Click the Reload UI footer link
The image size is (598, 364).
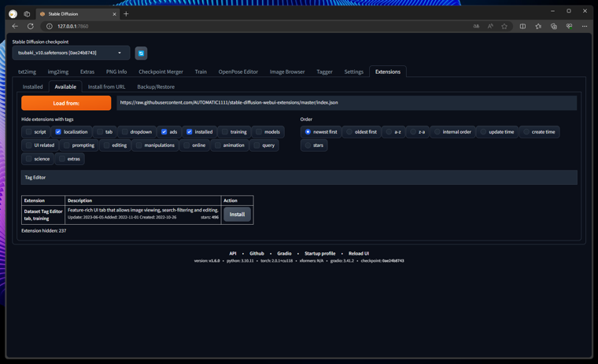tap(359, 253)
